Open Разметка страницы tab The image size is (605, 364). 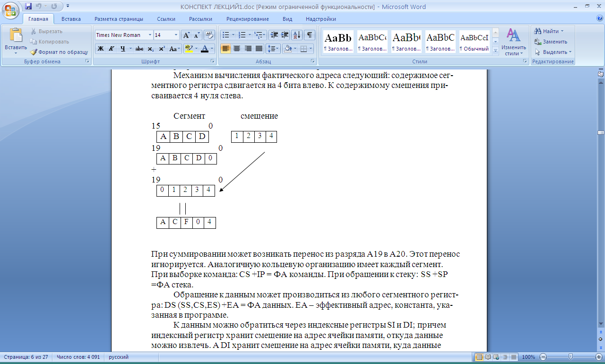(119, 19)
